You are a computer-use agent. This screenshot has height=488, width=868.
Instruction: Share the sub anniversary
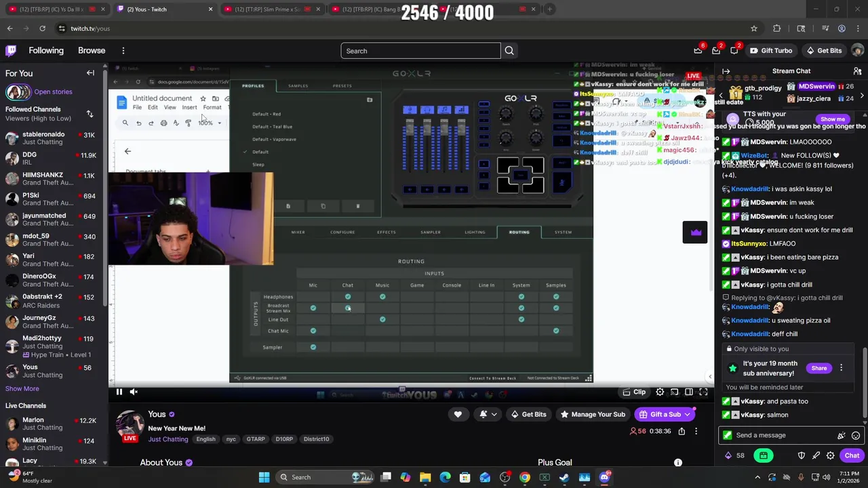pyautogui.click(x=819, y=368)
